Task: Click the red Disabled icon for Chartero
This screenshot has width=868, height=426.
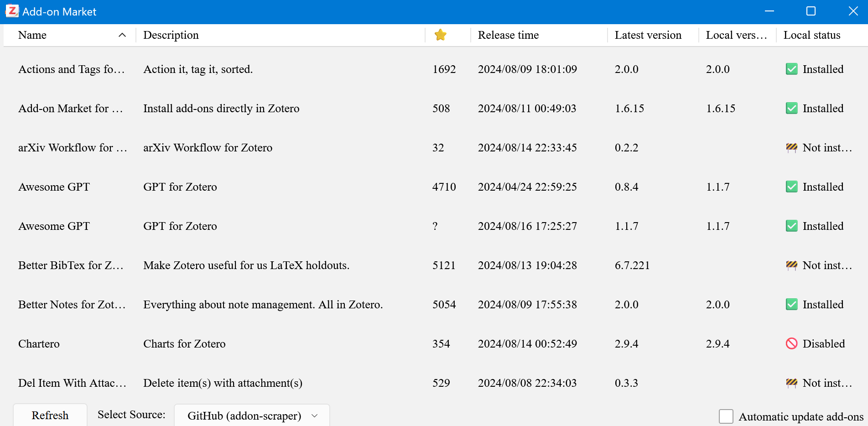Action: tap(792, 343)
